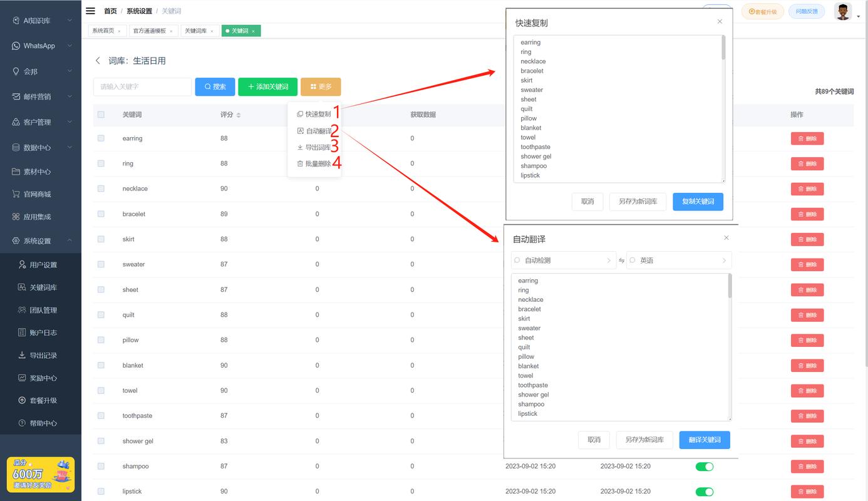The width and height of the screenshot is (868, 501).
Task: Check the checkbox for the earring row
Action: (100, 138)
